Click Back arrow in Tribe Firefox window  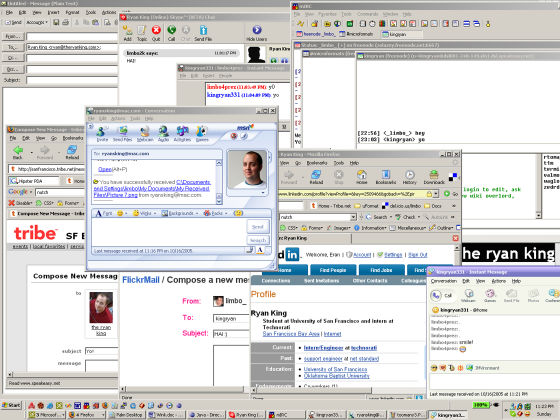click(x=18, y=152)
